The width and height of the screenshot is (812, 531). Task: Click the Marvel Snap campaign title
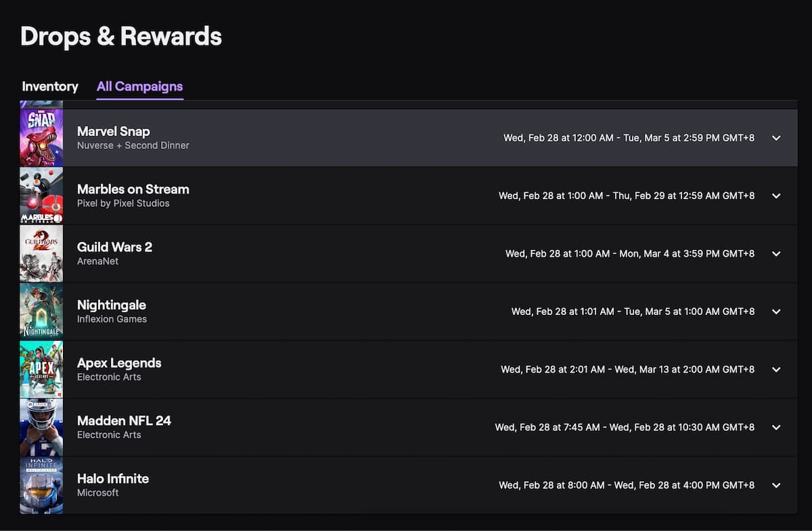[x=114, y=131]
